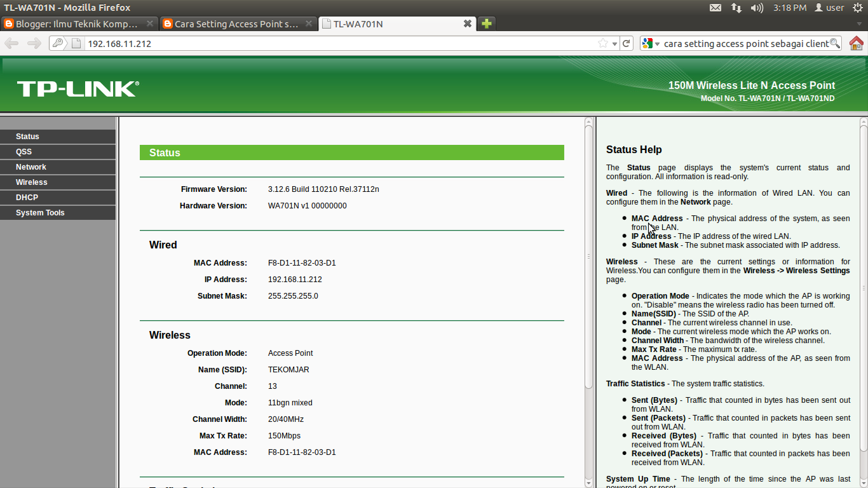Image resolution: width=868 pixels, height=488 pixels.
Task: Click the green Status section header
Action: [x=352, y=152]
